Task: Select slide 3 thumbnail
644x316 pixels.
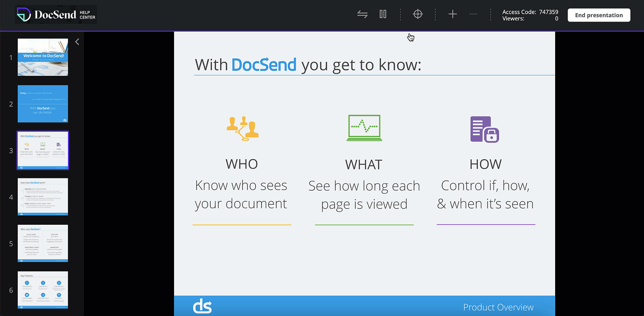Action: (43, 150)
